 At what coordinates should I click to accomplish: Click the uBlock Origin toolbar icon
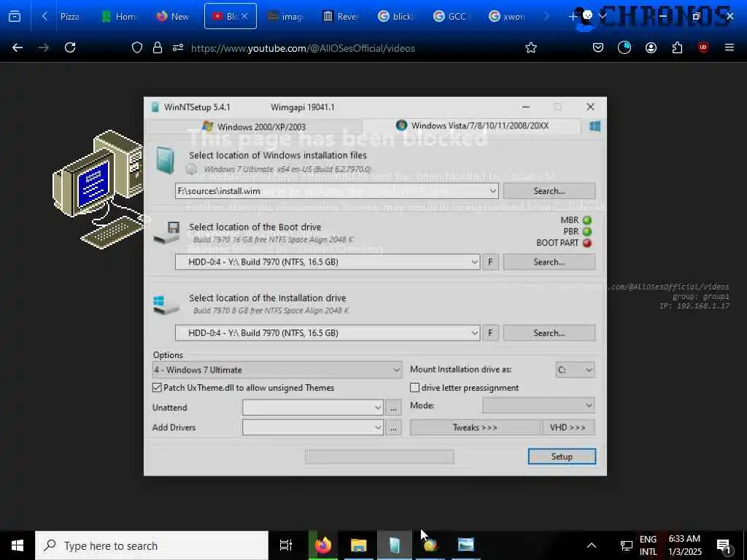(x=703, y=47)
